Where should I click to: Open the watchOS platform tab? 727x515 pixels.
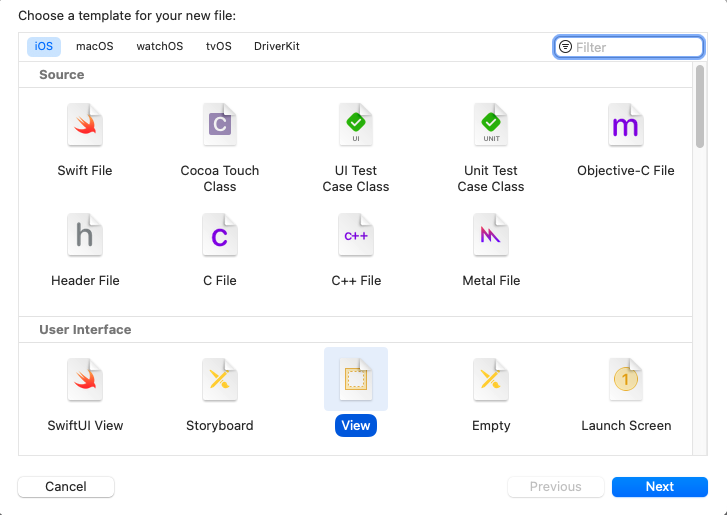pyautogui.click(x=159, y=47)
